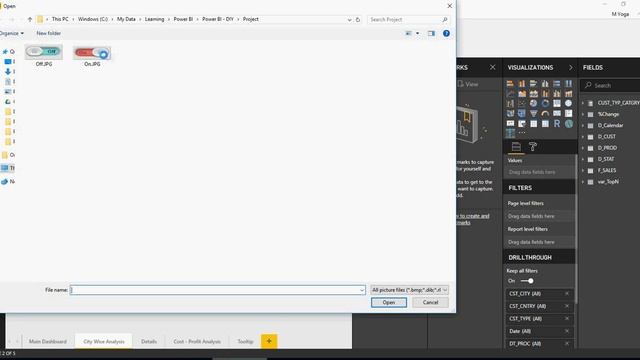The width and height of the screenshot is (640, 360).
Task: Expand the %Change table
Action: pyautogui.click(x=583, y=114)
